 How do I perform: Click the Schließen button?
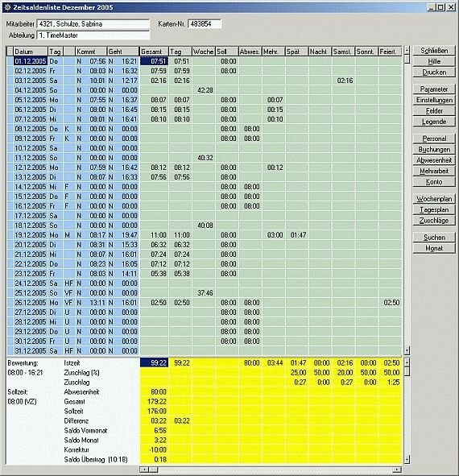click(434, 51)
